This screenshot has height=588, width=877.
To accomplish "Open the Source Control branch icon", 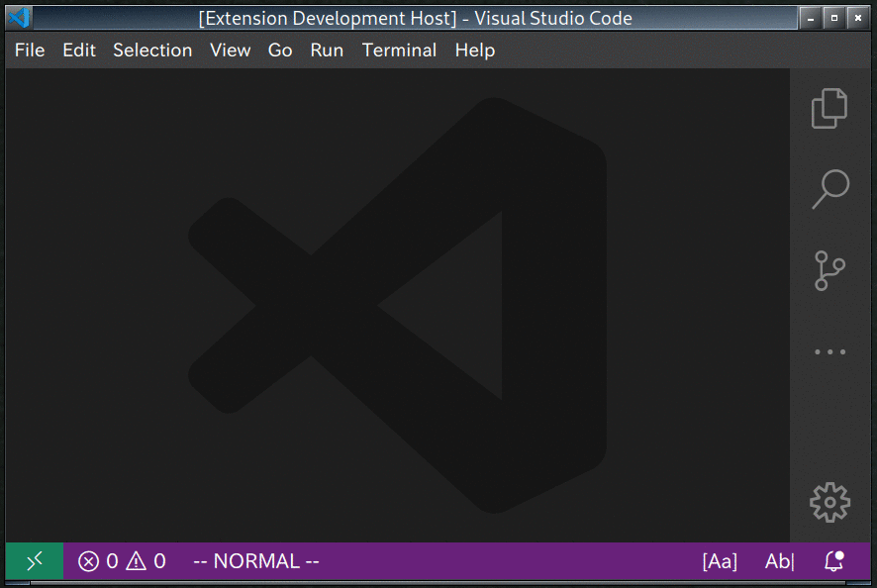I will tap(830, 271).
